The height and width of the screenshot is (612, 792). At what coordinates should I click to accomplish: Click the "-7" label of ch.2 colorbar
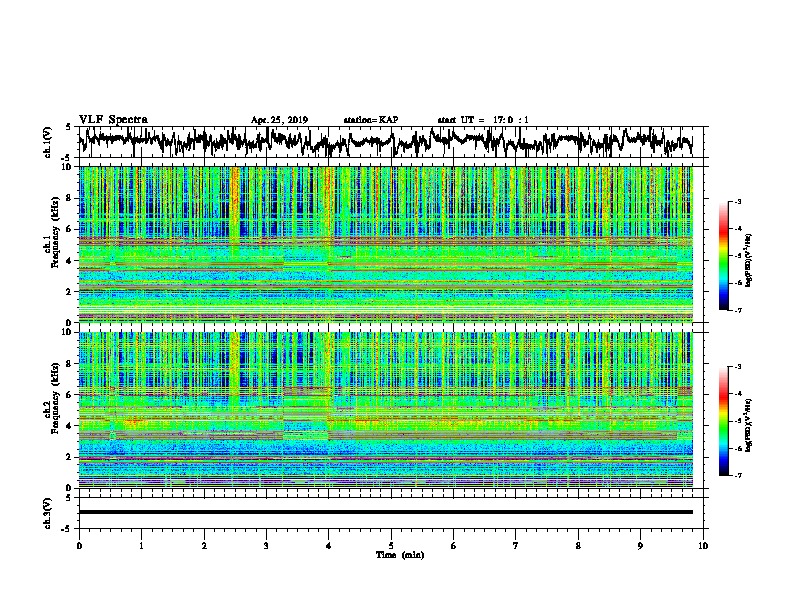coord(738,475)
